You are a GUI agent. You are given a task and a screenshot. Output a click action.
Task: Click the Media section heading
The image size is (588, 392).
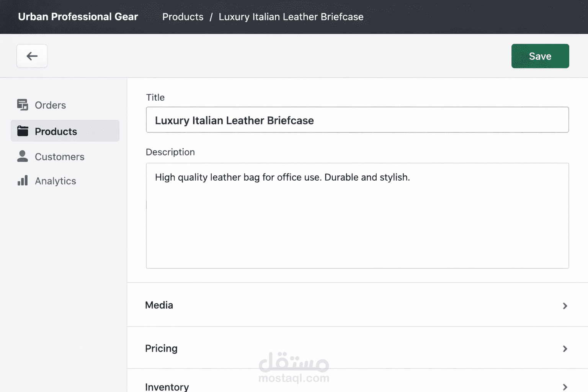pyautogui.click(x=159, y=305)
